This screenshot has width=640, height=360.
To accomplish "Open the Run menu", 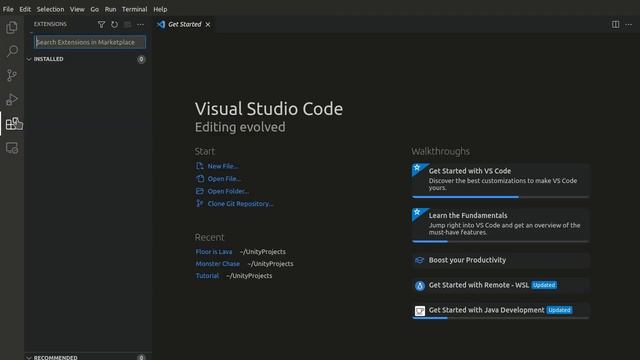I will click(110, 9).
